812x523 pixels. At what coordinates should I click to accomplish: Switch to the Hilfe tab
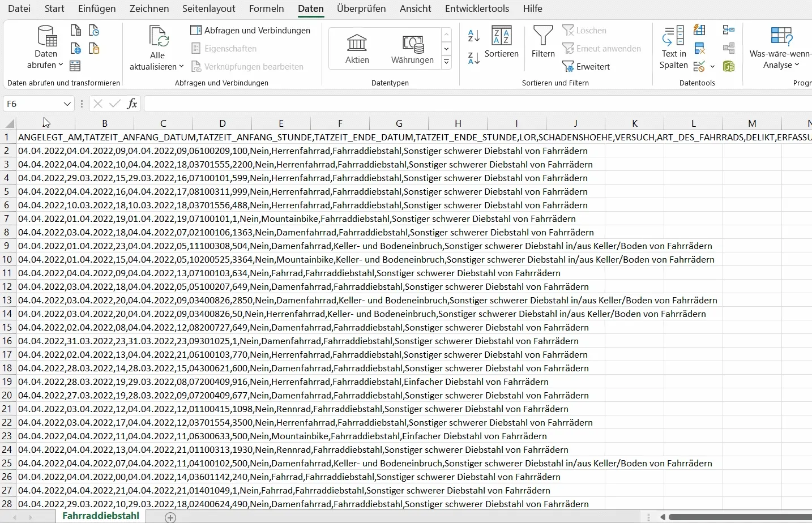[533, 8]
